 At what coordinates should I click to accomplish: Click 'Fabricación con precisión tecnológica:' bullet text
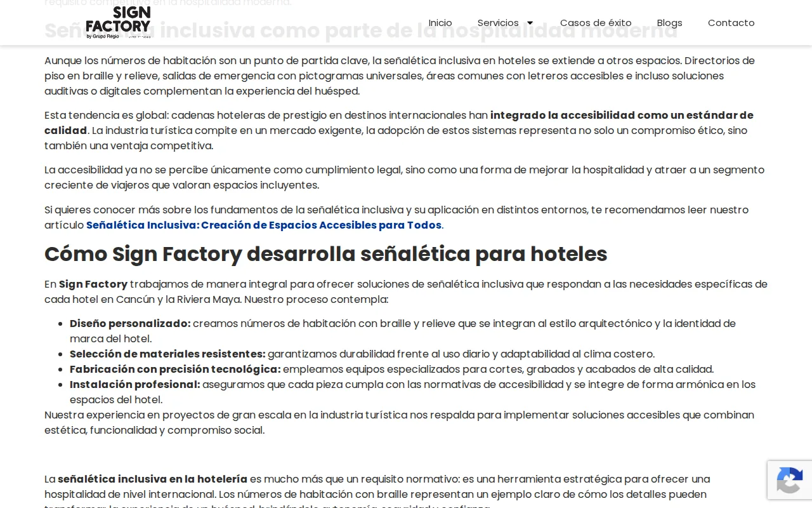click(x=175, y=369)
